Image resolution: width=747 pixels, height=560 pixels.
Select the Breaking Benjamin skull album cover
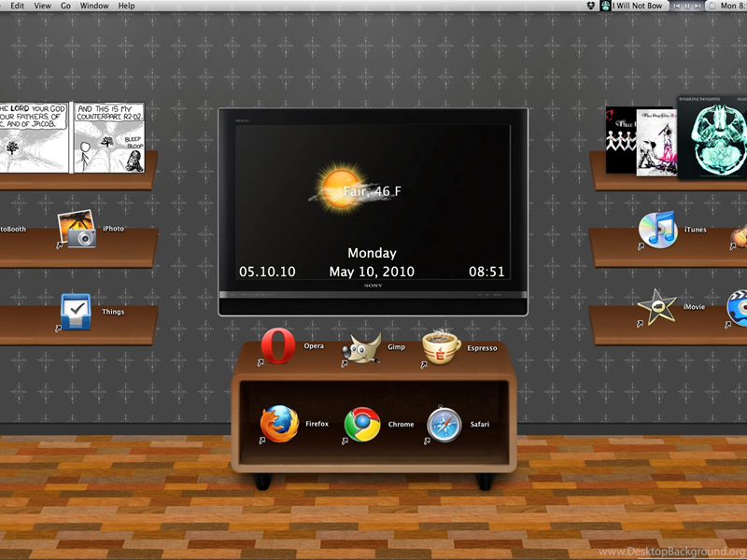point(712,138)
